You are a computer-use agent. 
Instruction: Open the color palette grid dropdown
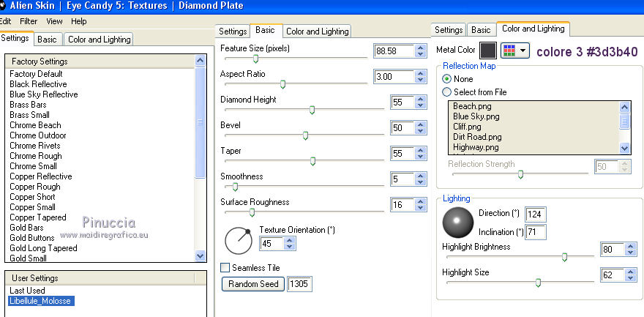coord(515,51)
